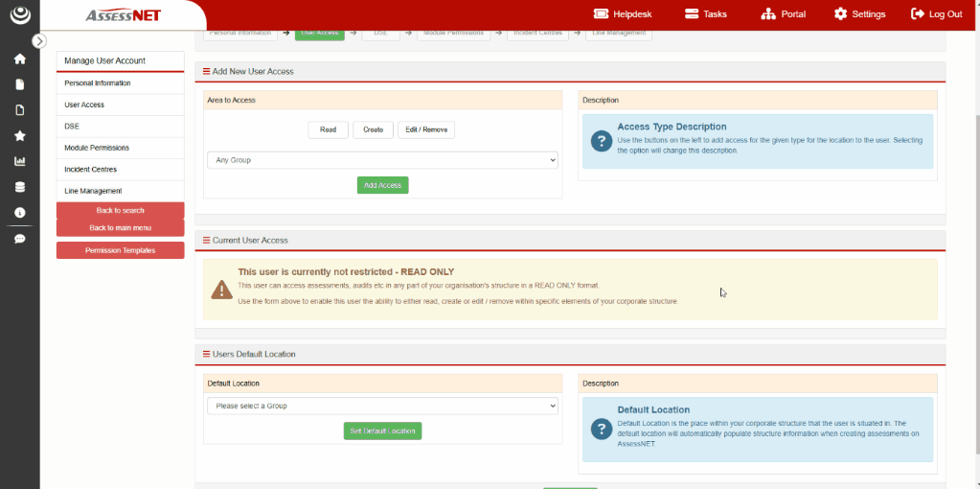Open the Any Group dropdown
The width and height of the screenshot is (980, 489).
point(382,160)
